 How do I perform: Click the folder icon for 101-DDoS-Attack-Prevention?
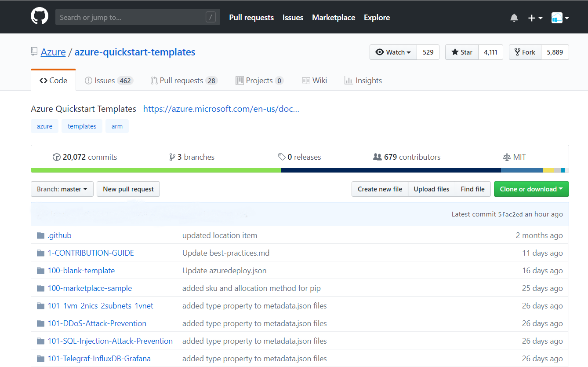tap(41, 323)
